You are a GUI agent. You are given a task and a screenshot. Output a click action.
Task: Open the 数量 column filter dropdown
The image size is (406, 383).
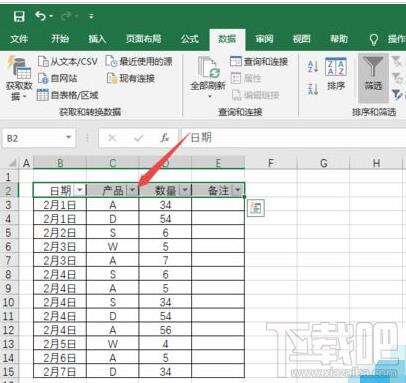tap(185, 190)
